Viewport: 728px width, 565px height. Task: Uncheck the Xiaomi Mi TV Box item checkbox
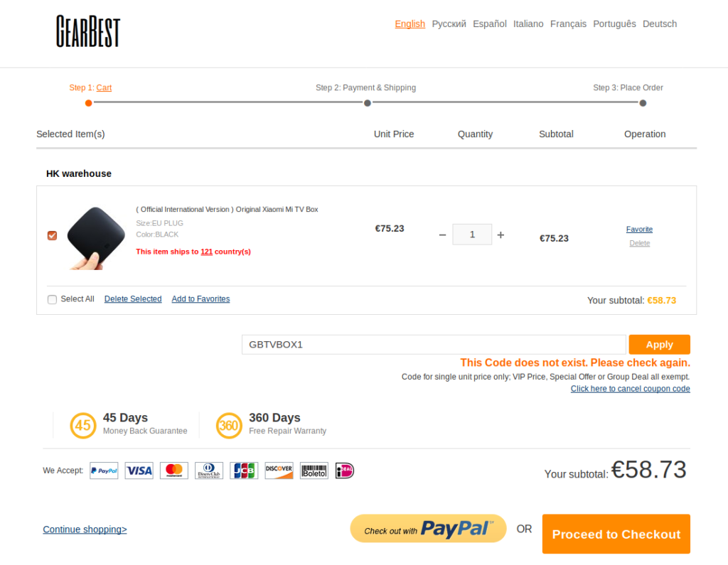[x=53, y=235]
